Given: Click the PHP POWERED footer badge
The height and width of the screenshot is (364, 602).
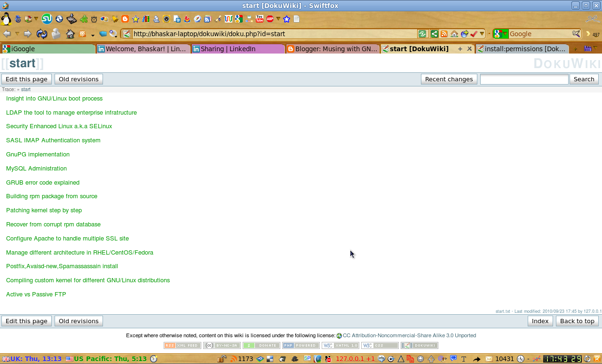Looking at the screenshot, I should 301,346.
